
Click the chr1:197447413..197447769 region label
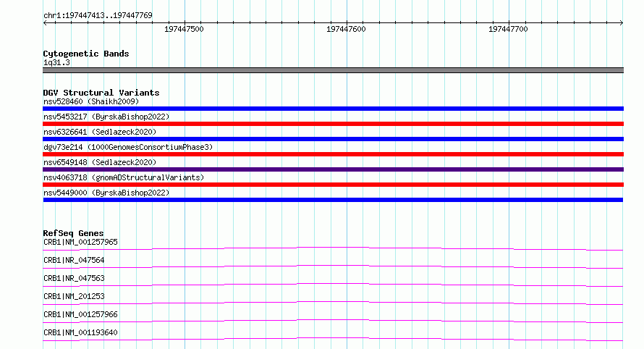(98, 15)
